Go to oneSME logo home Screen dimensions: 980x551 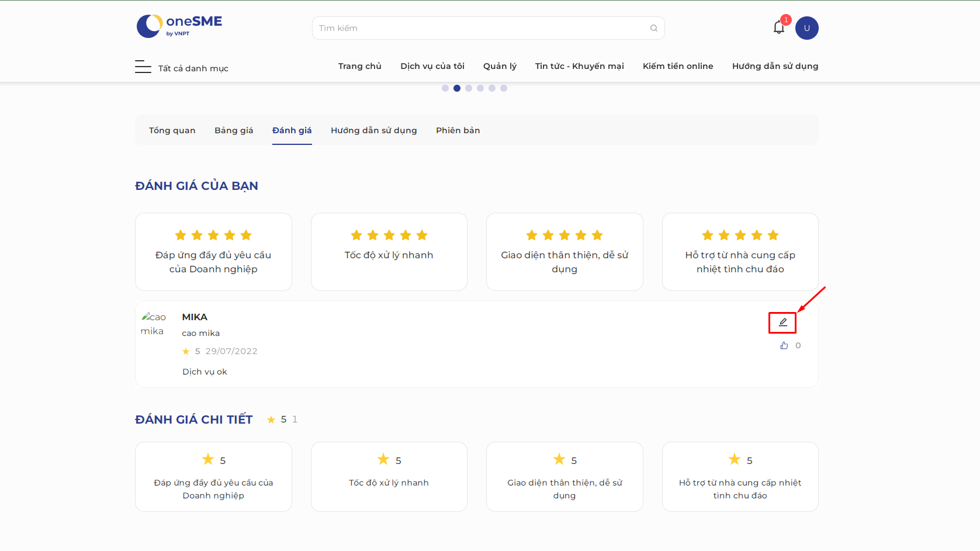[x=179, y=26]
